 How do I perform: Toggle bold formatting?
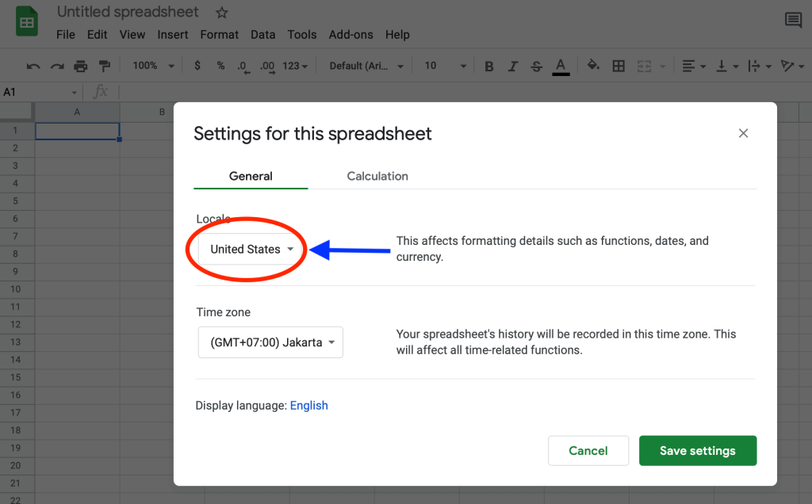tap(488, 66)
